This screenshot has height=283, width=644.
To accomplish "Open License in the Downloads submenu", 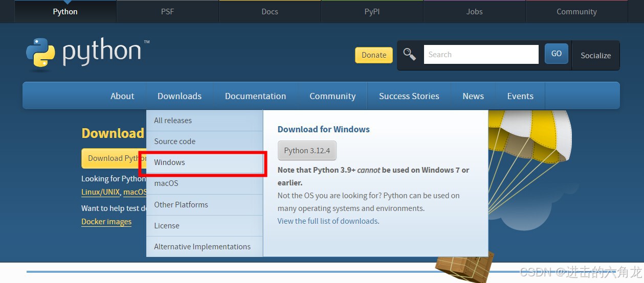I will 205,225.
